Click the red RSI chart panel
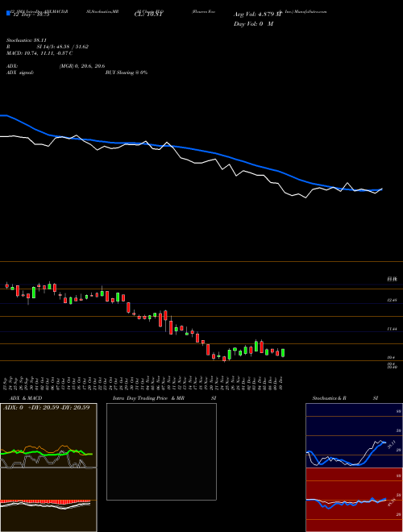The height and width of the screenshot is (532, 403). tap(354, 500)
